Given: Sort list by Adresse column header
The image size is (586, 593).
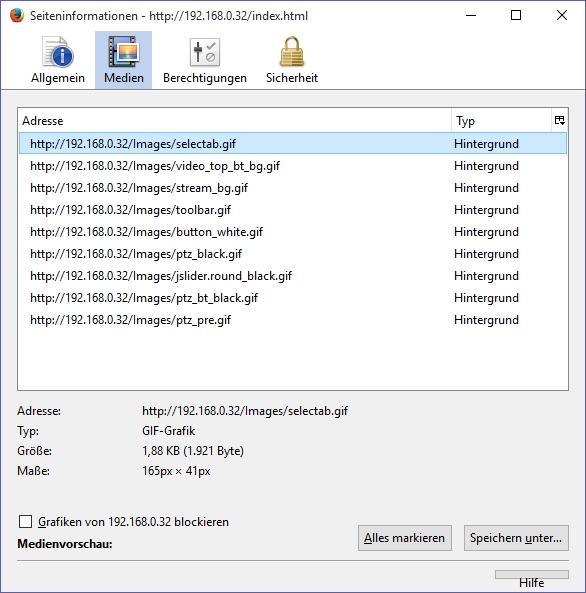Looking at the screenshot, I should point(235,121).
